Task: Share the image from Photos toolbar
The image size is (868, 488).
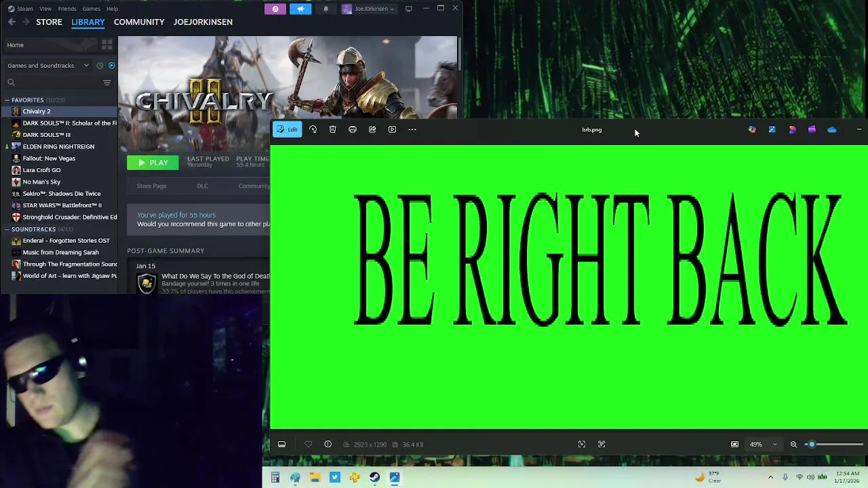Action: tap(372, 129)
